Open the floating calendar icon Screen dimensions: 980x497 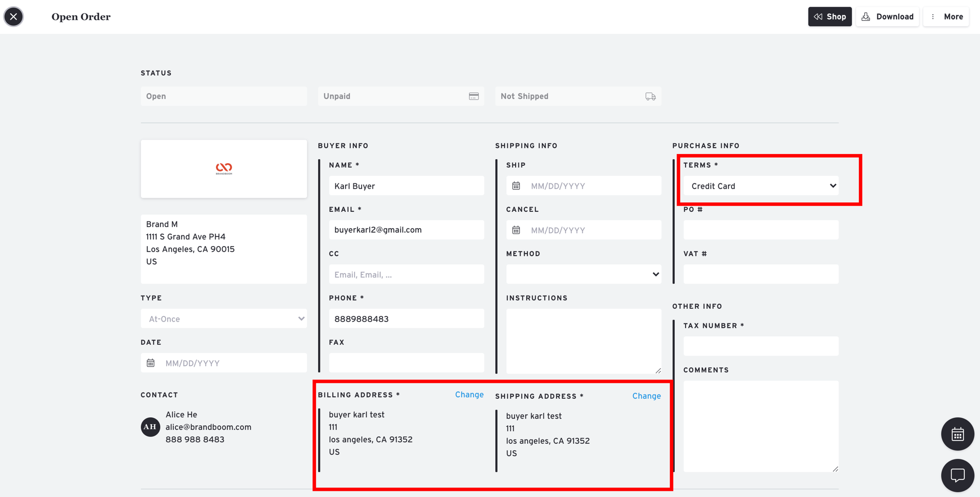(958, 434)
